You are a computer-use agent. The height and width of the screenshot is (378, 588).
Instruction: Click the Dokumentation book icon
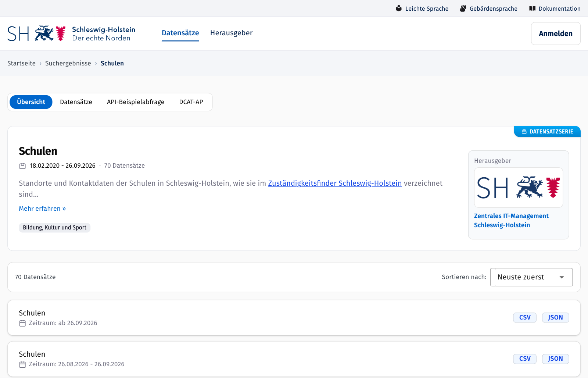(532, 8)
